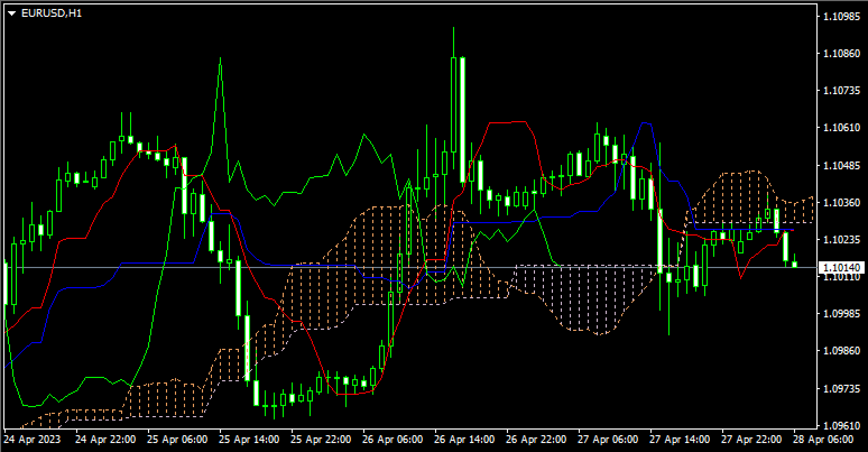Click the 27 Apr 14:00 time label

click(x=680, y=439)
